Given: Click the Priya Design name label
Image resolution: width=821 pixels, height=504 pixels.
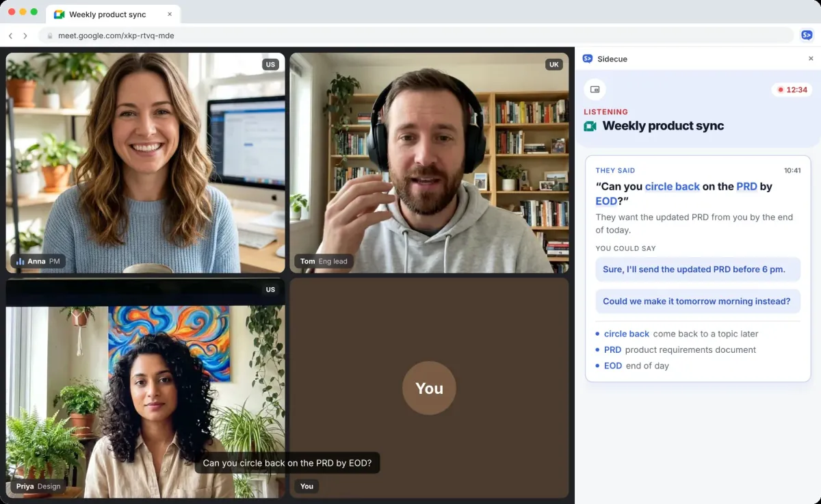Looking at the screenshot, I should click(38, 486).
